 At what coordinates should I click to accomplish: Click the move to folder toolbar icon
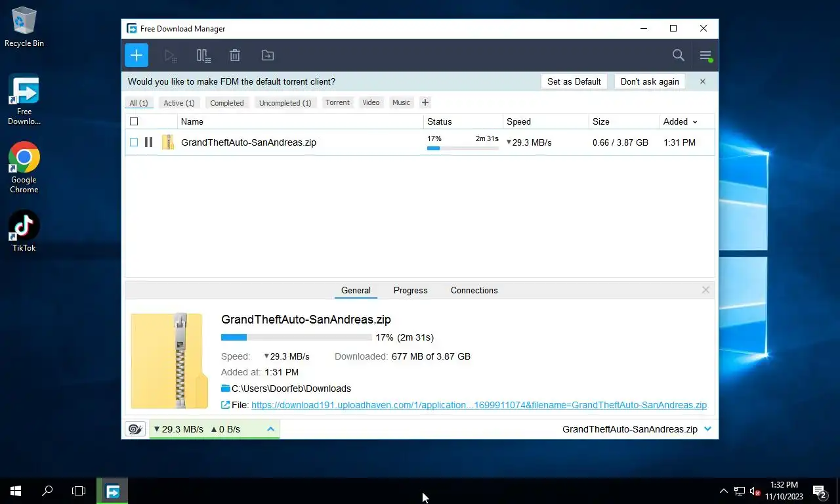[268, 56]
